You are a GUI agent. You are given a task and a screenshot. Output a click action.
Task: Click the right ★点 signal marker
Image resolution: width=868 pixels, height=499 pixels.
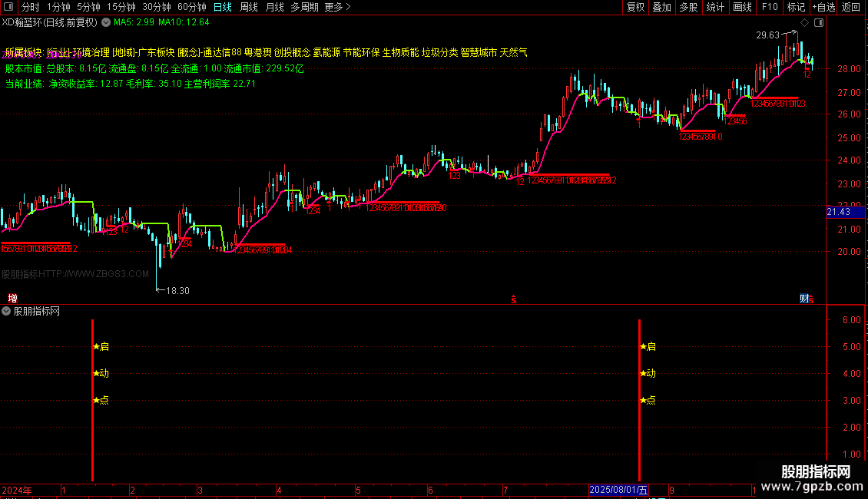pos(648,401)
